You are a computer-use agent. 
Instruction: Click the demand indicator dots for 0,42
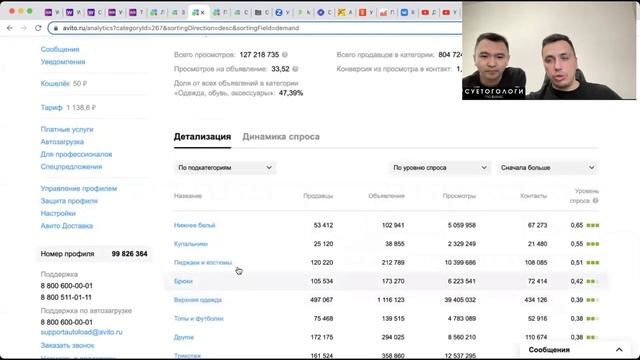coord(593,281)
